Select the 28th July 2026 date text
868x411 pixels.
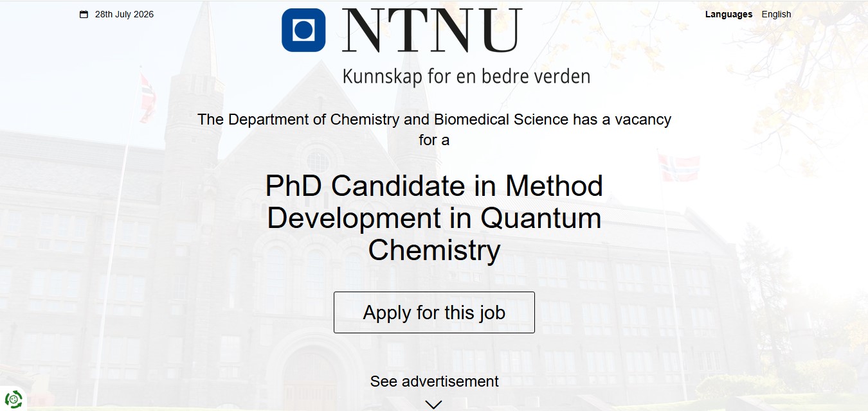point(124,14)
